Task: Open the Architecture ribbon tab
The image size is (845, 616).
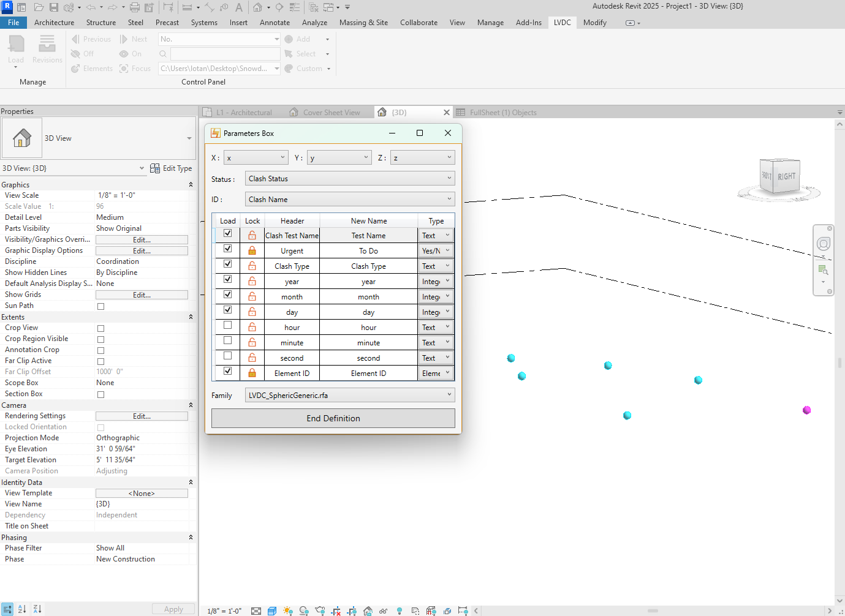Action: (x=54, y=23)
